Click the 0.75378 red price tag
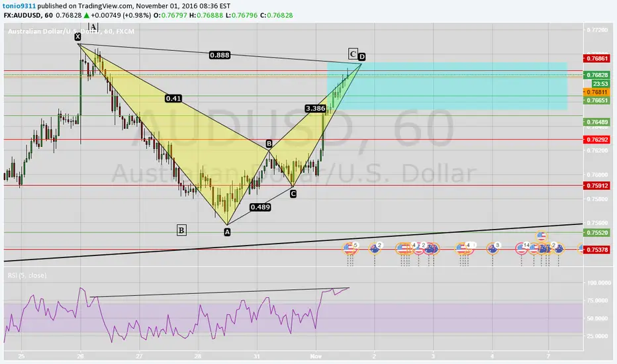The width and height of the screenshot is (617, 364). pos(597,250)
